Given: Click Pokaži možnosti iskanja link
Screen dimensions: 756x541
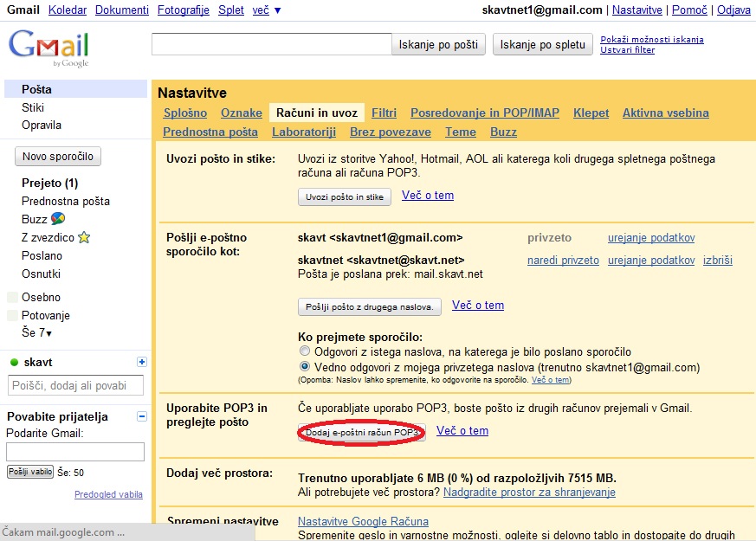Looking at the screenshot, I should point(652,40).
